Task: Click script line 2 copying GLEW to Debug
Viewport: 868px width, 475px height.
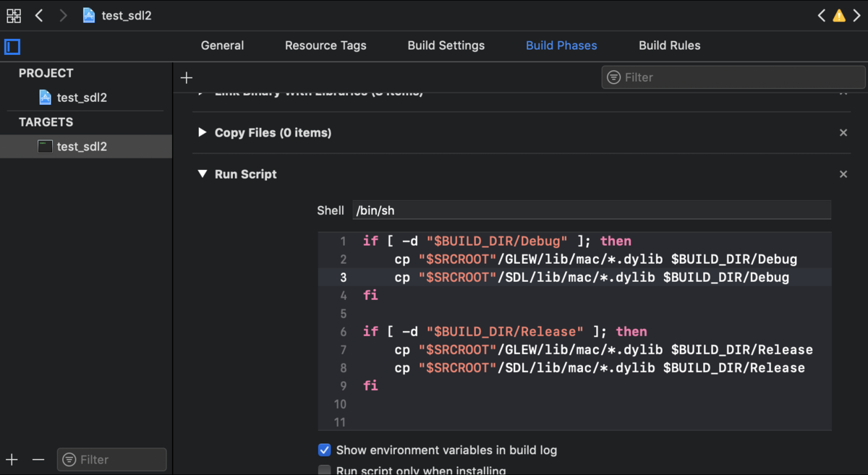Action: pyautogui.click(x=596, y=259)
